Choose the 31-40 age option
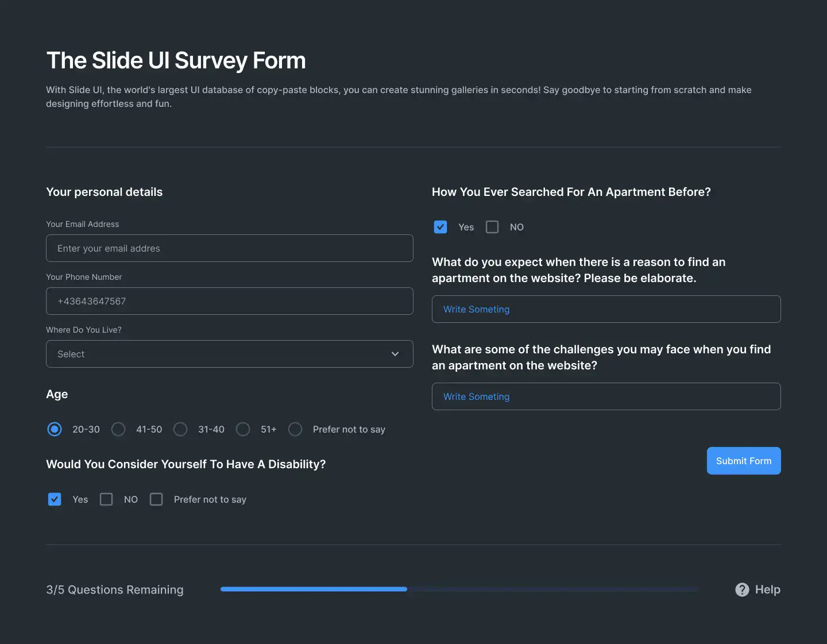 coord(180,429)
